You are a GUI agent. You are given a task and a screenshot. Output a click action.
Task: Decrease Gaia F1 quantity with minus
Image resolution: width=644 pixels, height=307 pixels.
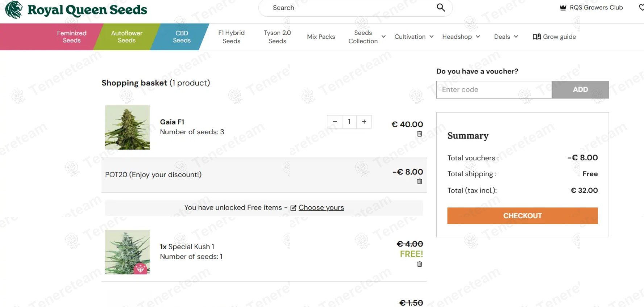click(x=335, y=122)
